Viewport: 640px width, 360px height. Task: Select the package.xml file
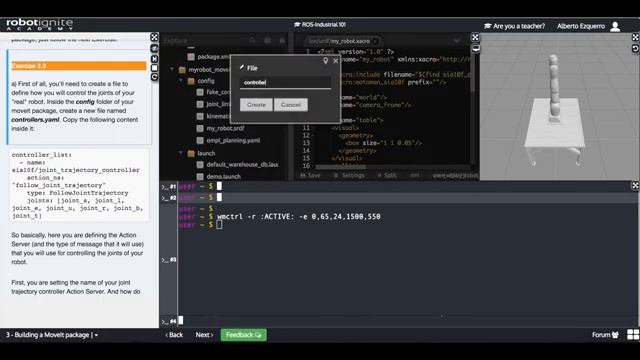tap(213, 57)
